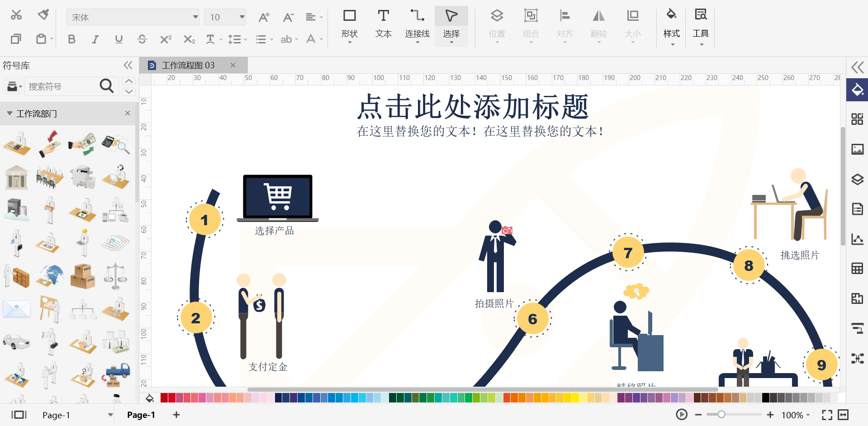The width and height of the screenshot is (868, 426).
Task: Click the fit to page icon
Action: 827,414
